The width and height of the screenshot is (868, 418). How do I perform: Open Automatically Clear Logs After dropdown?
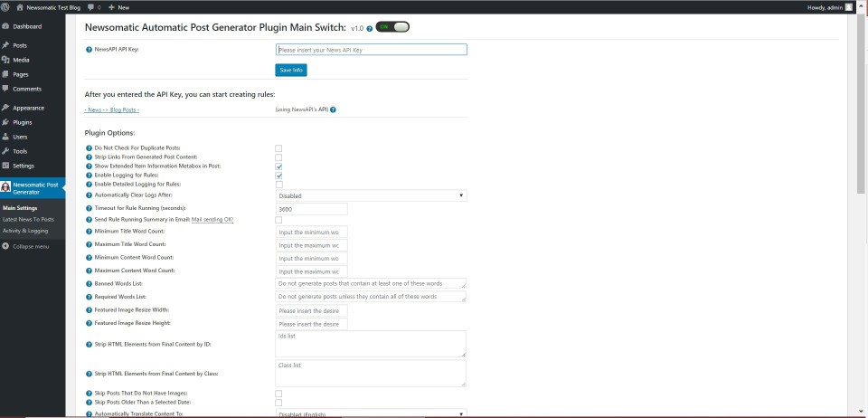[371, 195]
